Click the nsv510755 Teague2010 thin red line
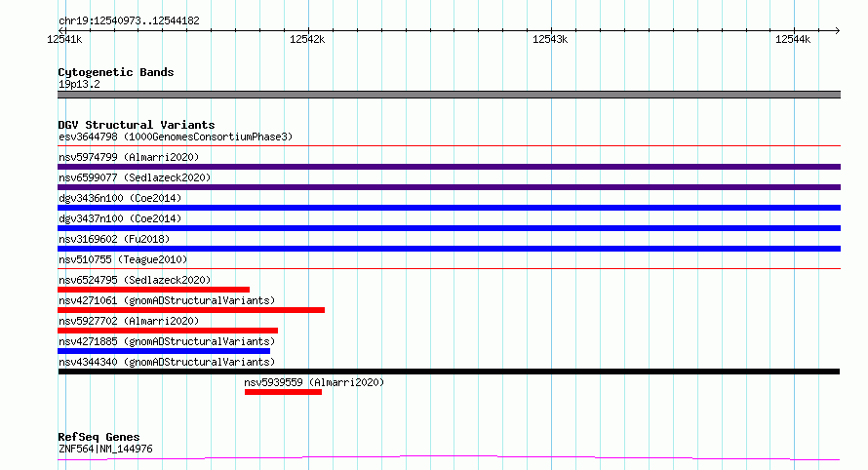This screenshot has height=470, width=868. pos(449,269)
